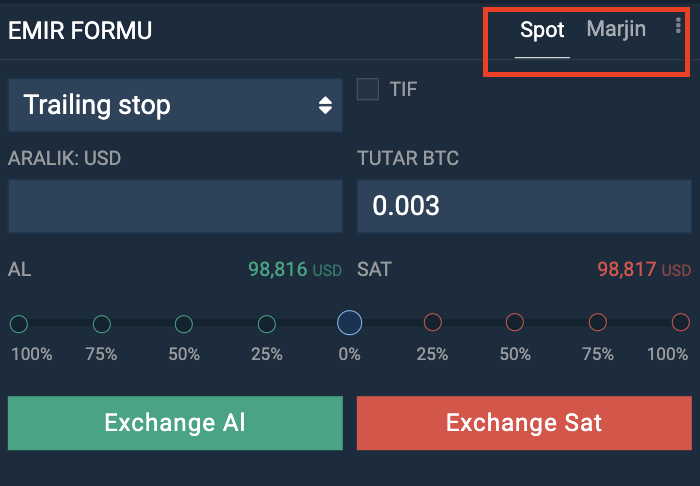
Task: Toggle the TIF checkbox
Action: (368, 89)
